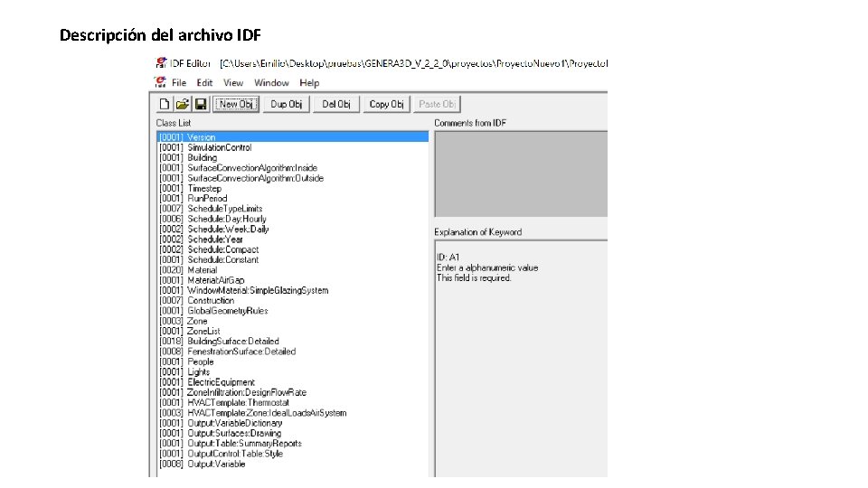Select SurfaceConvectionAlgorithm:Inside row
The width and height of the screenshot is (868, 488).
[x=293, y=168]
